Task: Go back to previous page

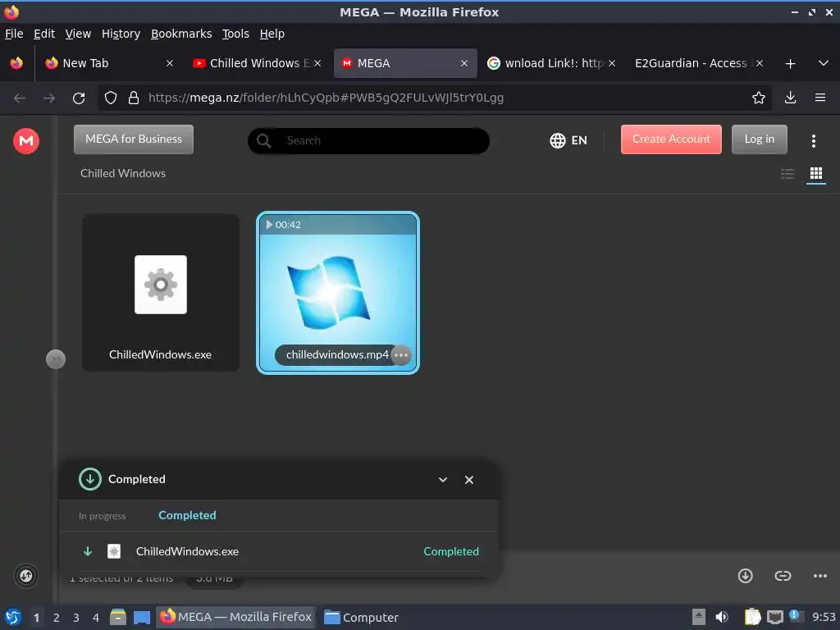Action: point(20,98)
